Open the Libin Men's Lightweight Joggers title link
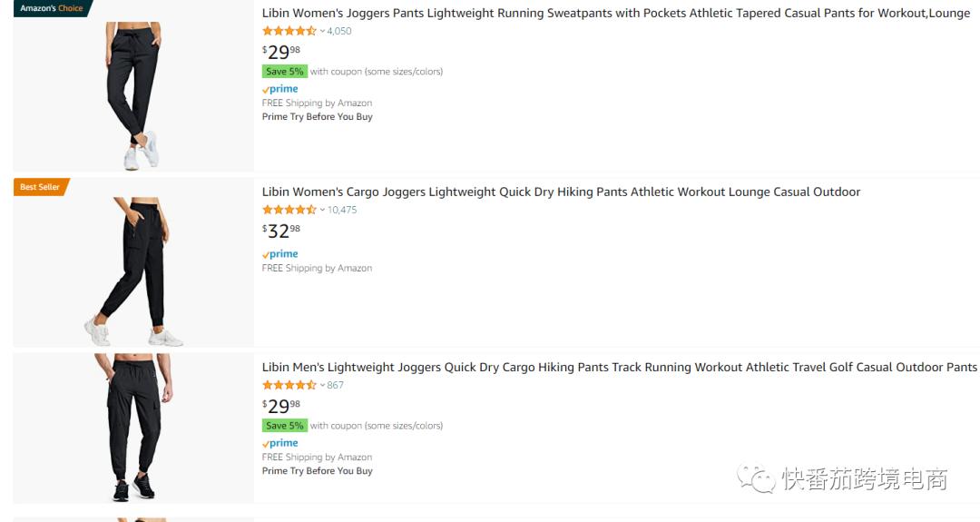980x522 pixels. [619, 368]
